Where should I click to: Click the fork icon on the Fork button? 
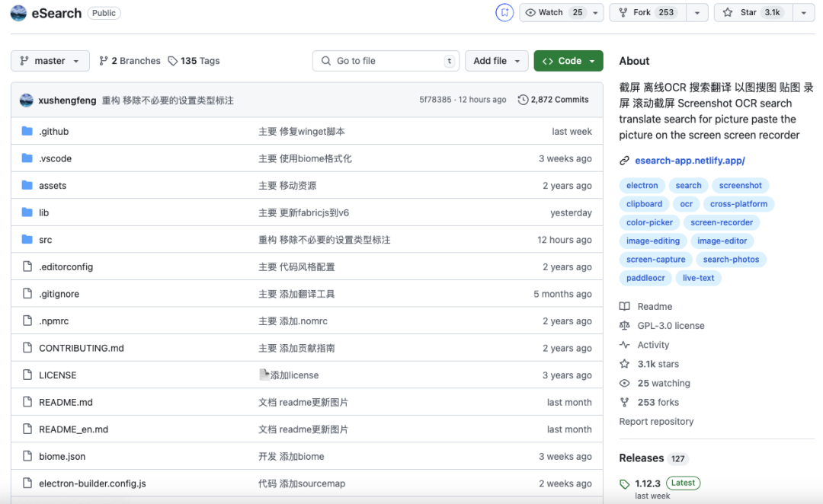[623, 13]
